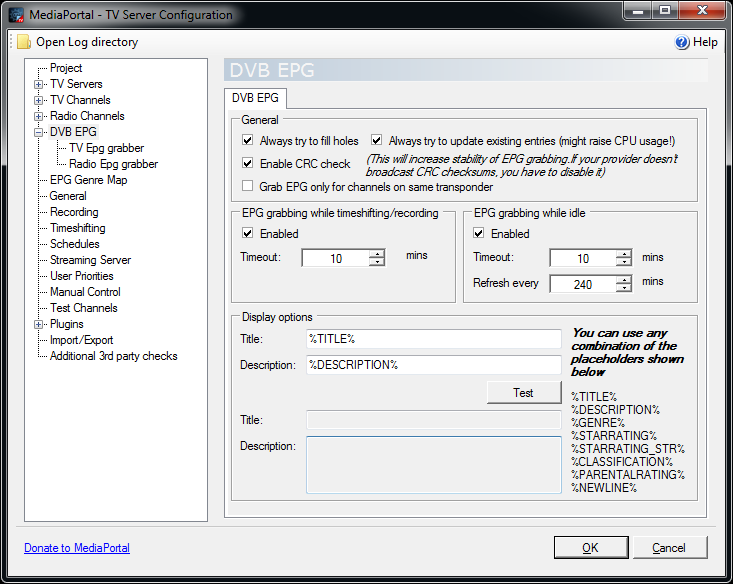Uncheck Enabled under timeshifting/recording EPG grabbing
Viewport: 733px width, 584px height.
pyautogui.click(x=248, y=233)
